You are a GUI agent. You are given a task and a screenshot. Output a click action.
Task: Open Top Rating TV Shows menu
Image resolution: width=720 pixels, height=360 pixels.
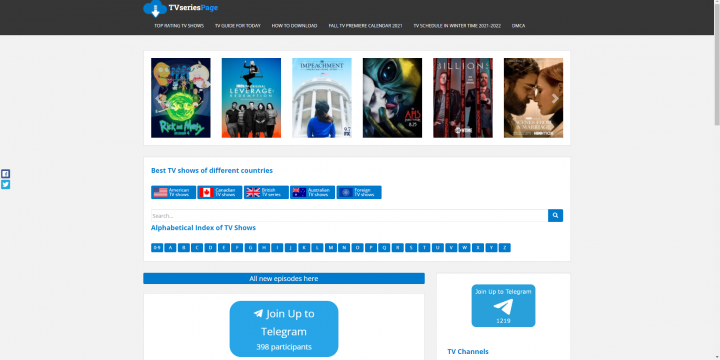[x=179, y=26]
